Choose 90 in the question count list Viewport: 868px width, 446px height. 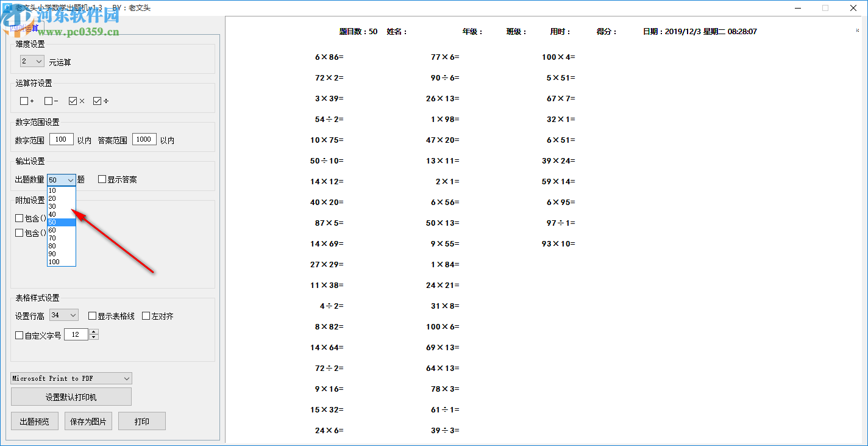coord(62,254)
